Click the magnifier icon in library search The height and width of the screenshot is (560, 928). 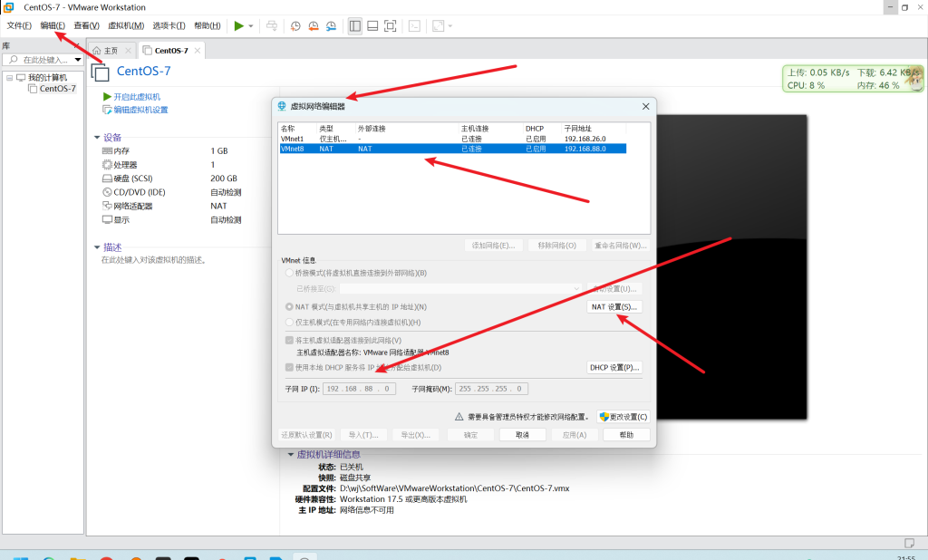13,60
